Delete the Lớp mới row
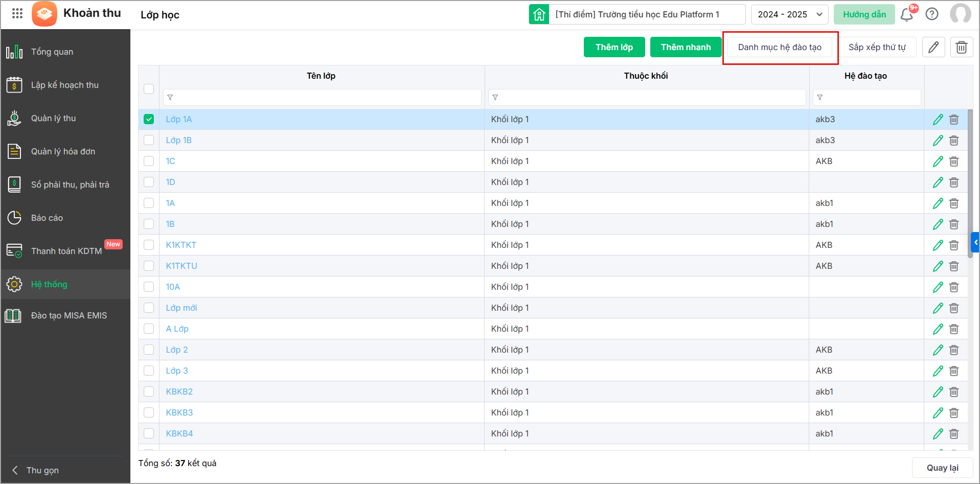980x484 pixels. pyautogui.click(x=954, y=308)
